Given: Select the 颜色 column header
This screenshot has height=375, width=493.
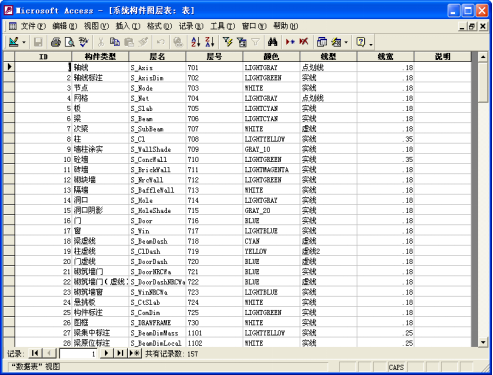Looking at the screenshot, I should 271,56.
